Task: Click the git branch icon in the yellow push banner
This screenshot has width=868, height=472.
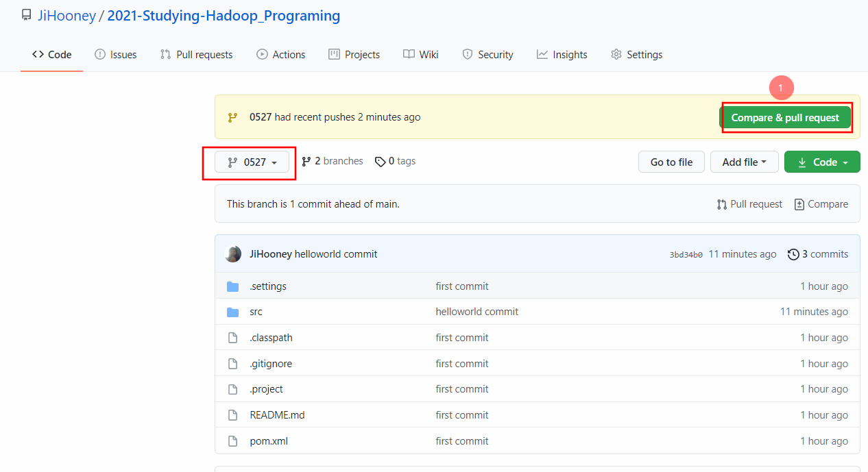Action: [232, 117]
